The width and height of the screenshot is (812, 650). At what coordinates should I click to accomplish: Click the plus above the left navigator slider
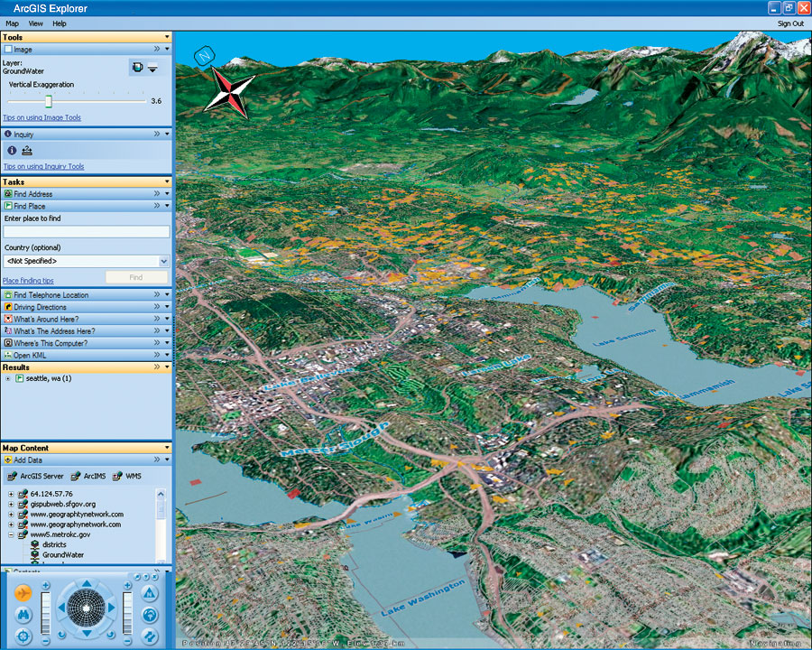tap(46, 585)
